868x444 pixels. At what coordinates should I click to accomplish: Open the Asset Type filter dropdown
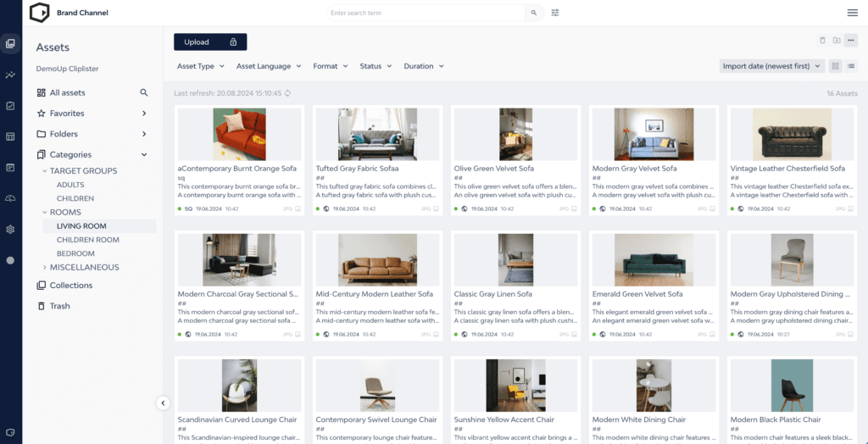(200, 66)
